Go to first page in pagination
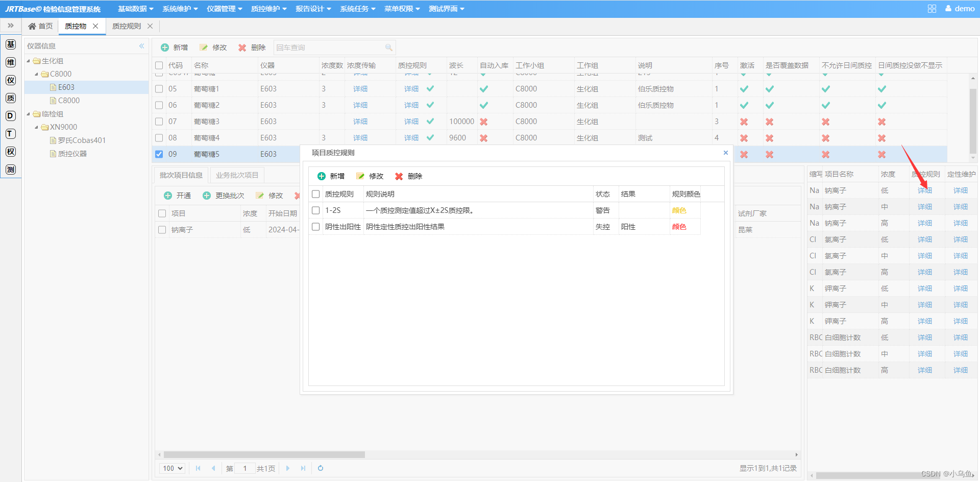980x482 pixels. pyautogui.click(x=198, y=468)
